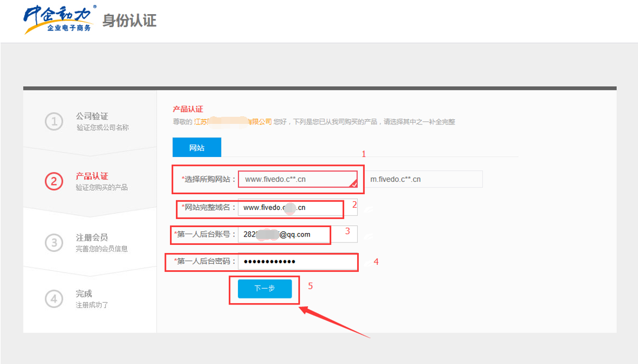The image size is (638, 364).
Task: Click the red step 2 circle icon
Action: 54,182
